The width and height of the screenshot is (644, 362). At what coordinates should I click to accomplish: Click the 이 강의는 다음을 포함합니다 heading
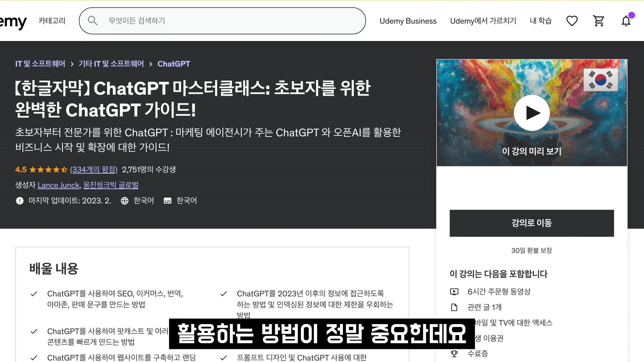(x=499, y=274)
